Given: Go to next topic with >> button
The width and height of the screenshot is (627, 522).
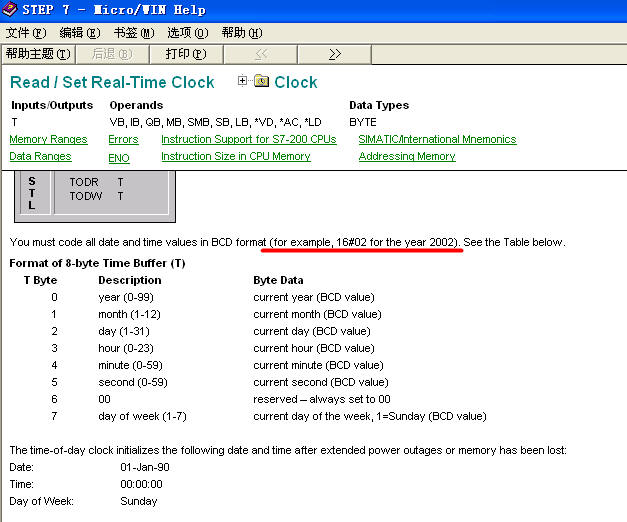Looking at the screenshot, I should pos(335,54).
